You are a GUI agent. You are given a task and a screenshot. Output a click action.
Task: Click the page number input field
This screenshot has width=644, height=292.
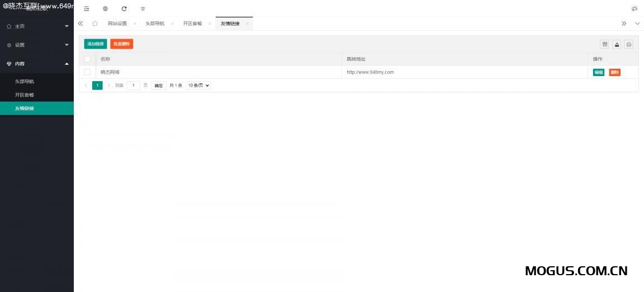click(x=133, y=86)
